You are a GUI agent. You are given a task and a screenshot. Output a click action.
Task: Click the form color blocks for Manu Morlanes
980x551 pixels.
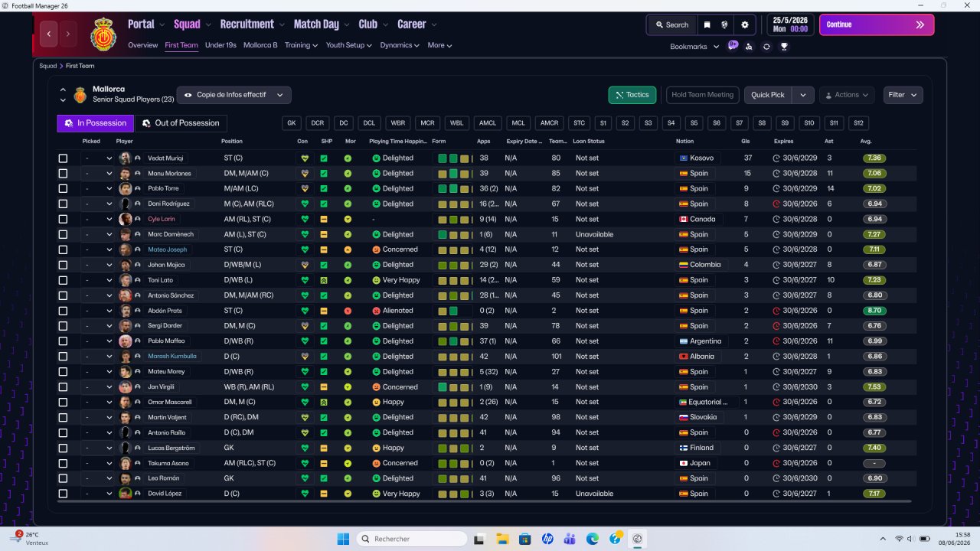453,174
